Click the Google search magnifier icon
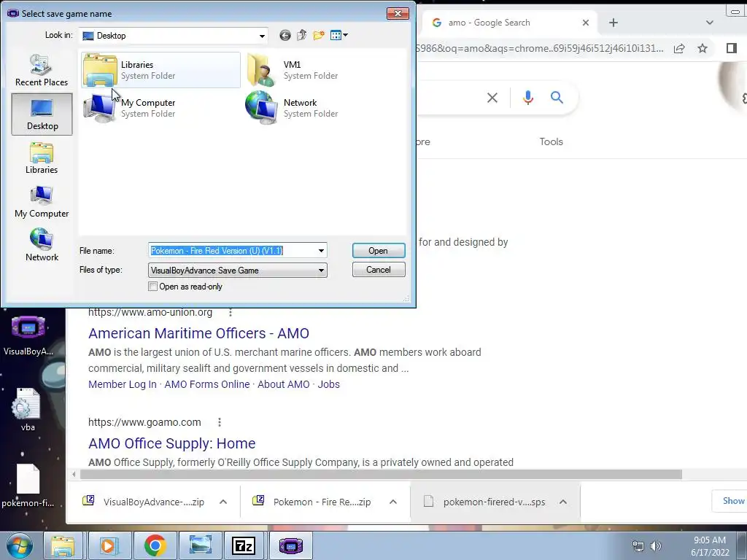This screenshot has height=560, width=747. [x=557, y=98]
